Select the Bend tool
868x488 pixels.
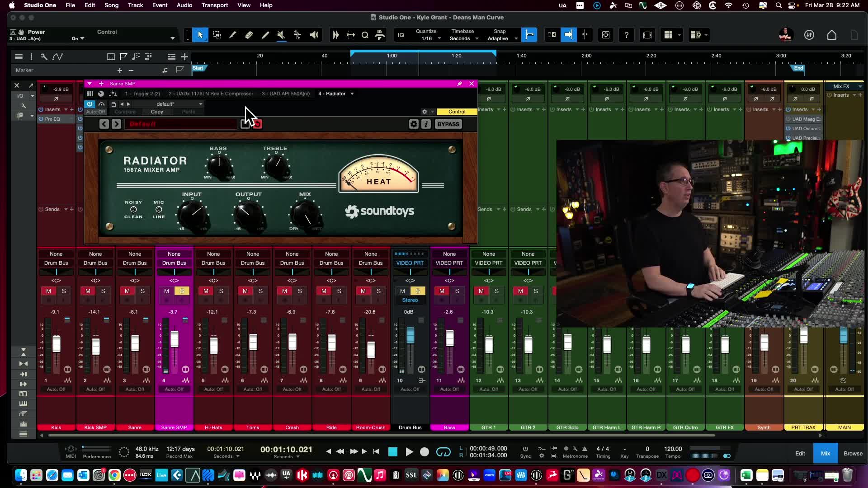point(297,35)
